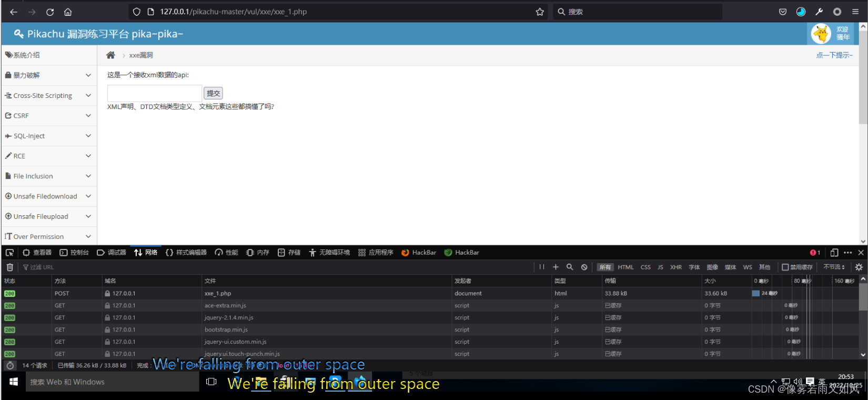The width and height of the screenshot is (868, 400).
Task: Open the Pocket save icon
Action: (783, 12)
